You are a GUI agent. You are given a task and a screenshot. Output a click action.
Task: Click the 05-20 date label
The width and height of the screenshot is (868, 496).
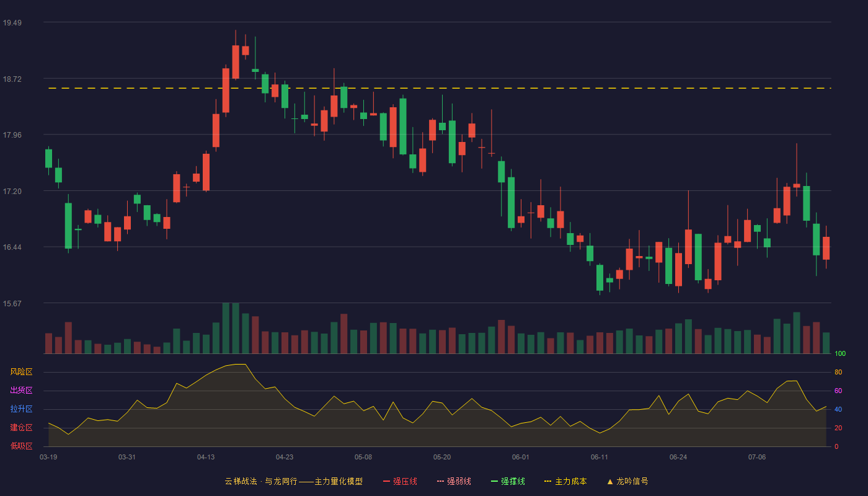pos(442,457)
